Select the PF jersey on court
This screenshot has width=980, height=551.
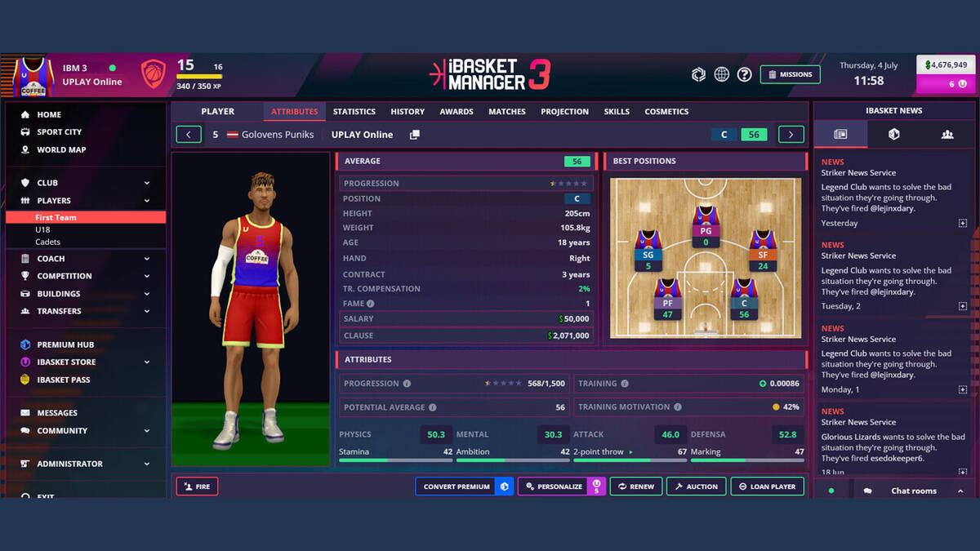click(668, 299)
